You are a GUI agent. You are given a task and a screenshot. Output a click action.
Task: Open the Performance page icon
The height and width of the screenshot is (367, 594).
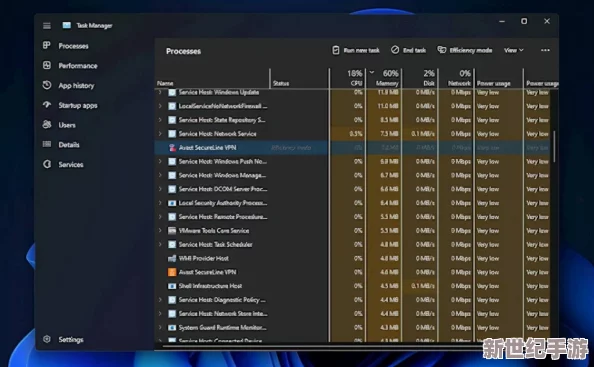(47, 65)
